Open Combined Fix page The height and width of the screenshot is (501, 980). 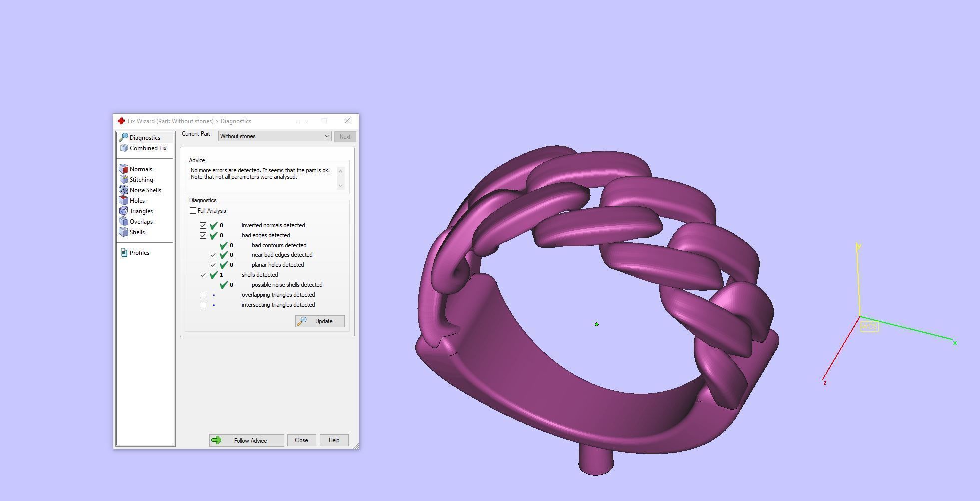click(148, 148)
